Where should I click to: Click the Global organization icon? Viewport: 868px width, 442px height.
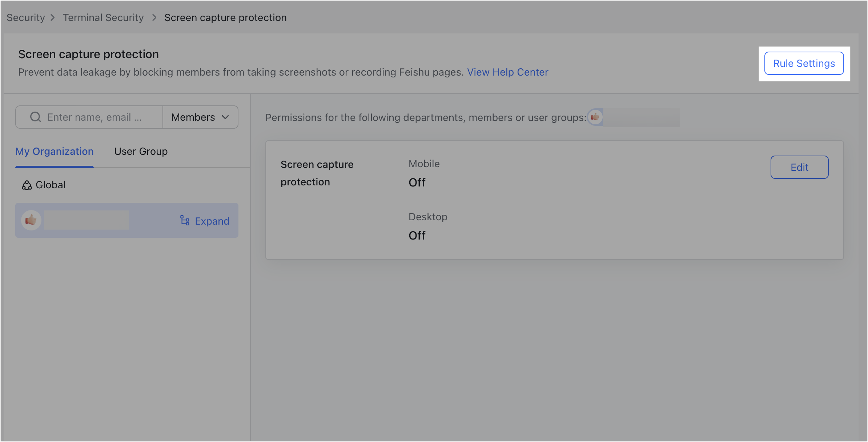pos(27,185)
